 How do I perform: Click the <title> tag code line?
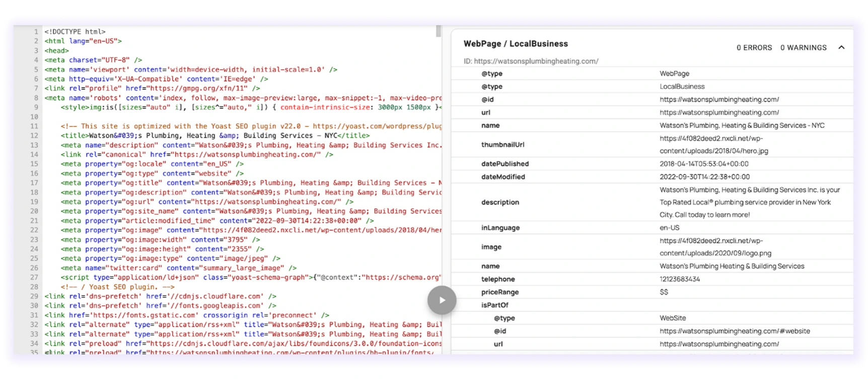tap(215, 136)
